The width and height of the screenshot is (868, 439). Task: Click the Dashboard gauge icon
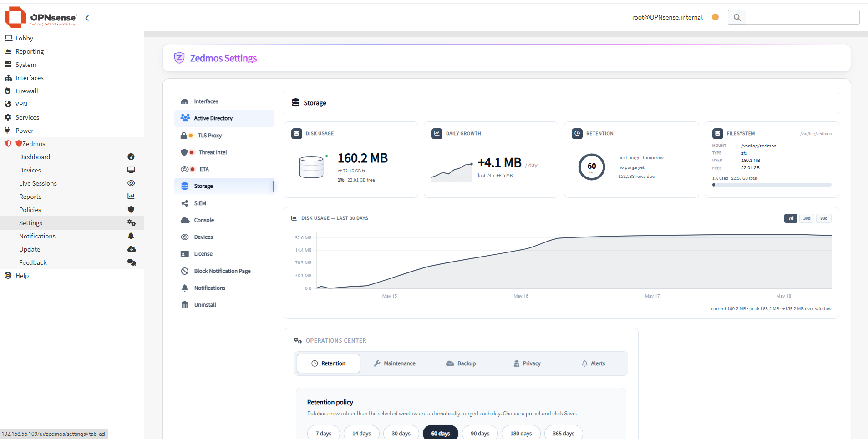[x=131, y=157]
